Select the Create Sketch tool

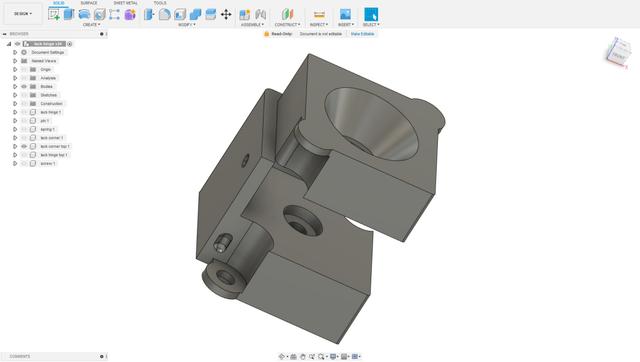tap(54, 14)
